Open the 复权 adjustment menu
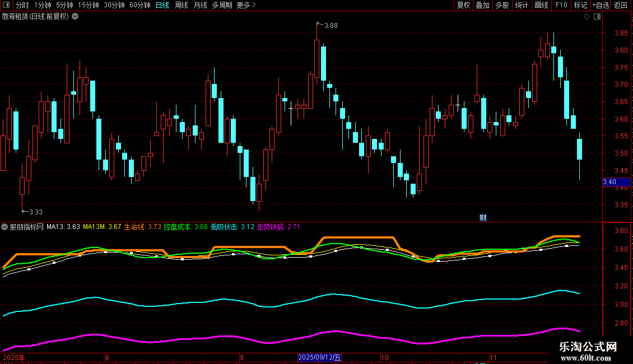 [463, 5]
